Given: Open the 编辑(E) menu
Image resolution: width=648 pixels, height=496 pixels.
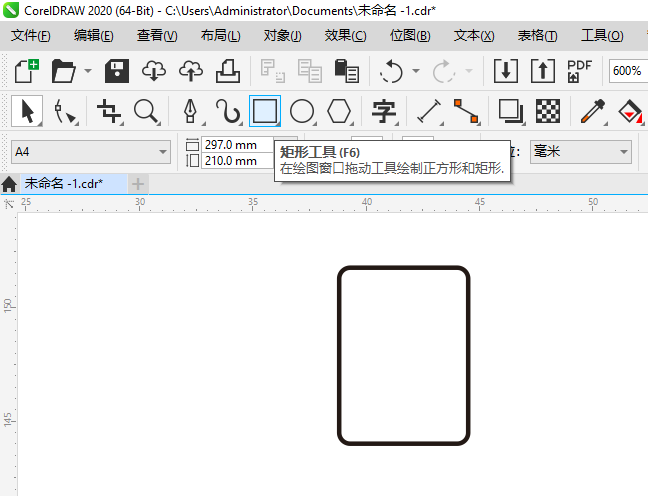Looking at the screenshot, I should tap(94, 36).
